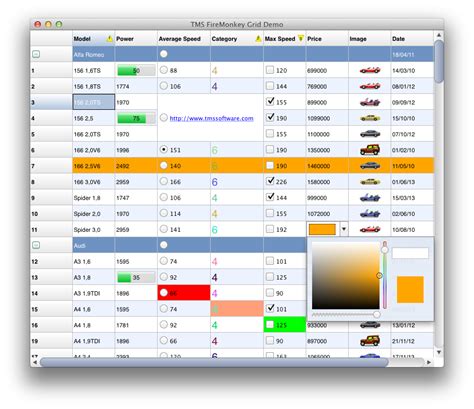Screen dimensions: 474x409
Task: Click the sort icon in the Model header
Action: [x=109, y=39]
